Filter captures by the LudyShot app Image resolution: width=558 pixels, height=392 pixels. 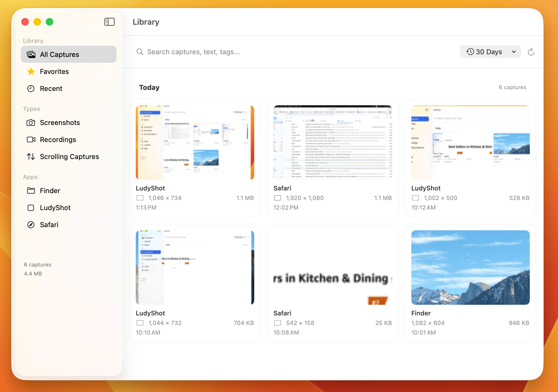point(55,207)
